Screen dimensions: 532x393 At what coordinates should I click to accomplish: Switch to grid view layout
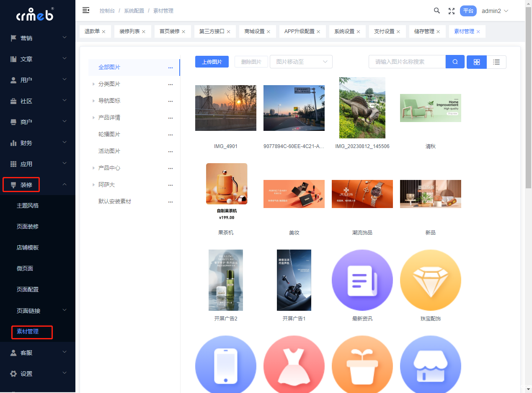click(477, 62)
